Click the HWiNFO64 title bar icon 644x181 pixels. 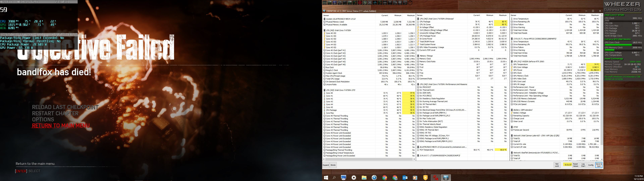(324, 11)
